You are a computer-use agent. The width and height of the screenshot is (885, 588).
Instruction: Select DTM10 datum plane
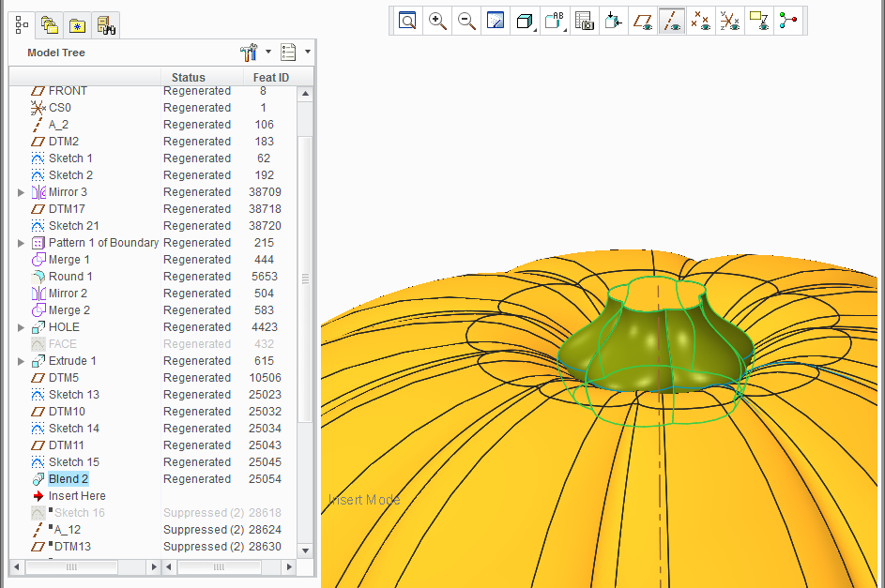coord(67,412)
